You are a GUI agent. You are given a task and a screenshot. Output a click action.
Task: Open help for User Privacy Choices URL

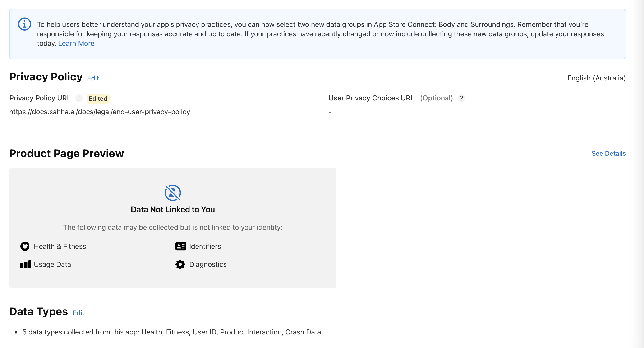point(461,98)
